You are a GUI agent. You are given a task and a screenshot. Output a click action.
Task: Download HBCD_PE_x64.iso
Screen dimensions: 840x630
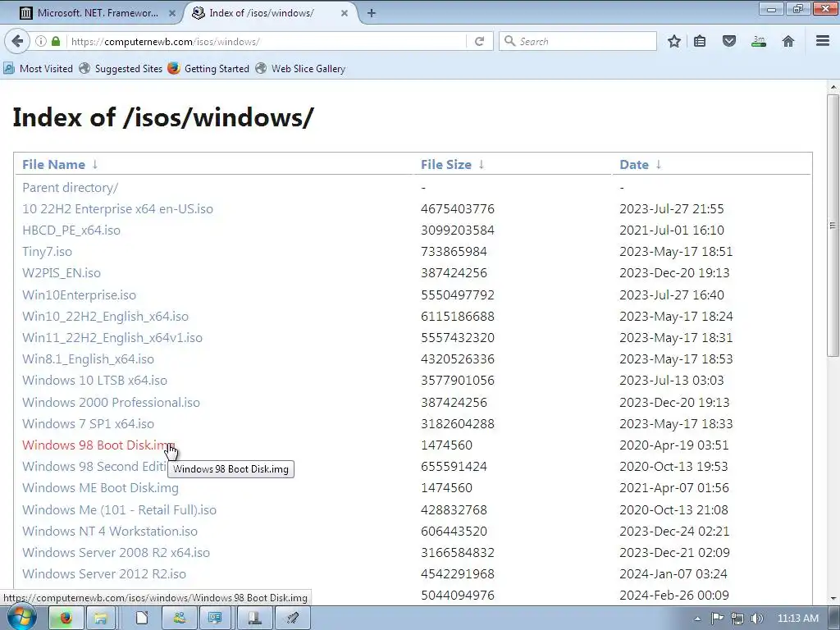click(x=71, y=231)
